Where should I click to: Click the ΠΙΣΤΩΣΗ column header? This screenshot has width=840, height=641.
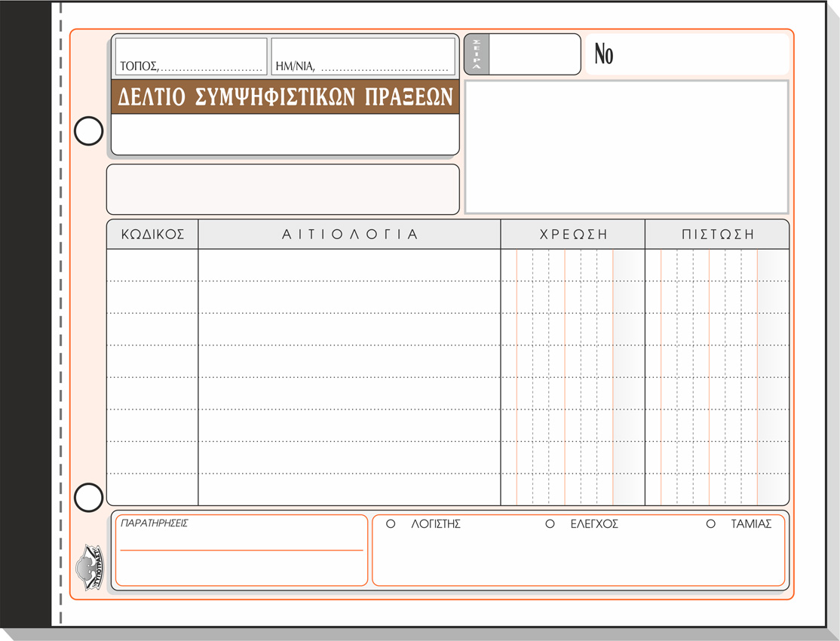(717, 235)
